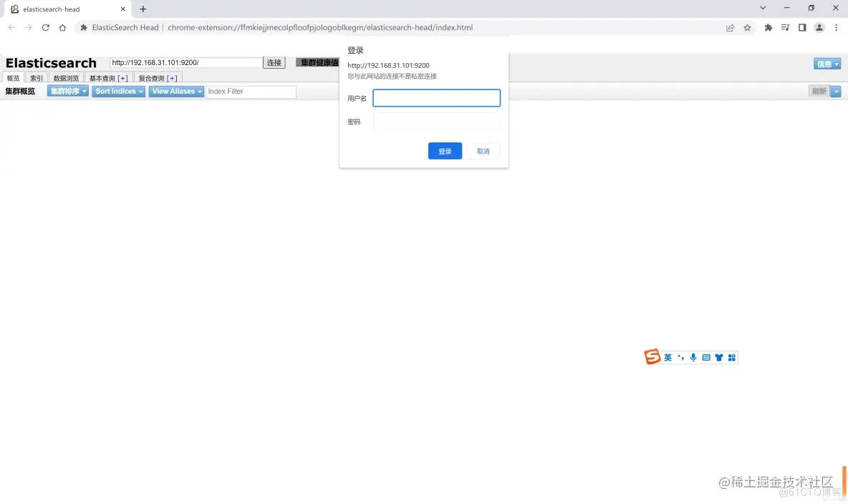Open View Aliases dropdown
848x504 pixels.
[176, 92]
